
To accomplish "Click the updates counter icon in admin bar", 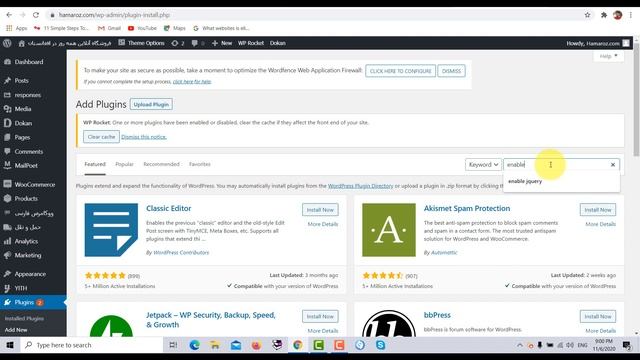I will click(x=178, y=43).
